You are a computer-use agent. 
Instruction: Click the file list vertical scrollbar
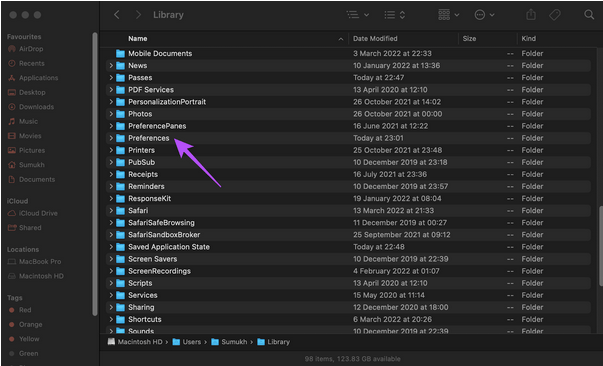pos(600,246)
